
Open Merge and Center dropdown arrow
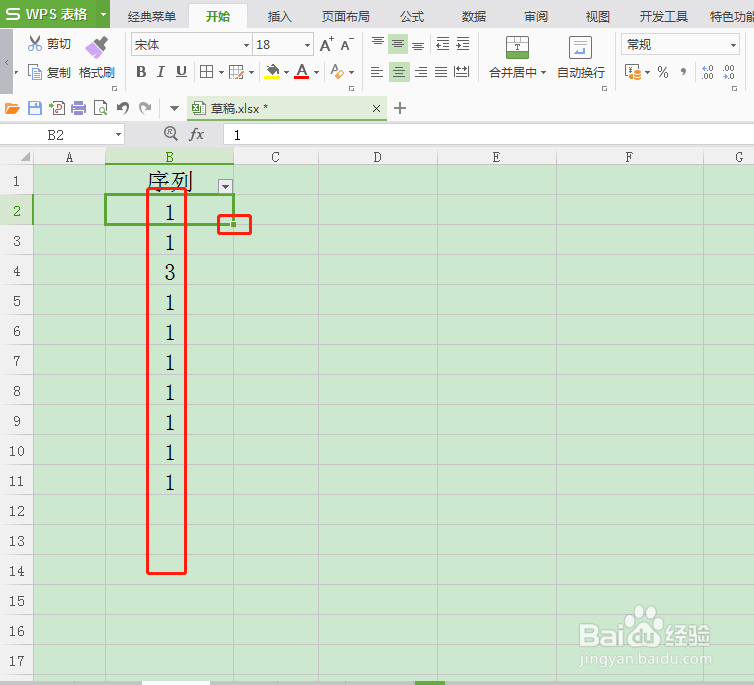coord(543,73)
